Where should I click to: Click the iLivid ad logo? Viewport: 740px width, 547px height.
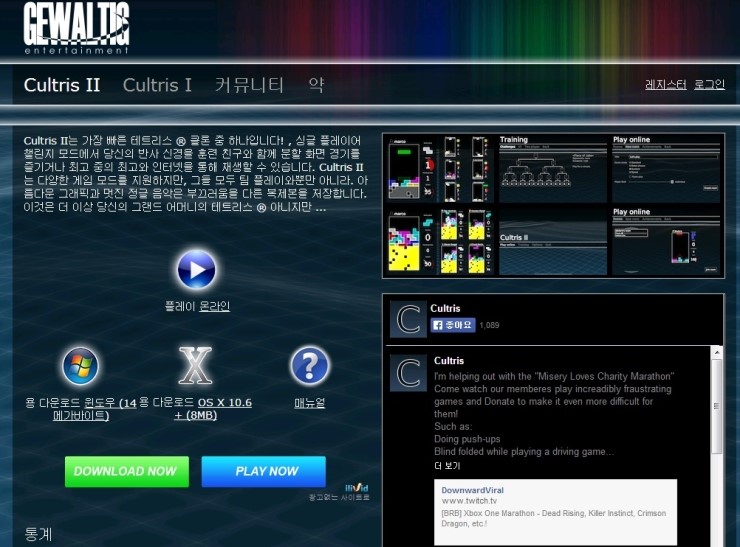click(357, 488)
